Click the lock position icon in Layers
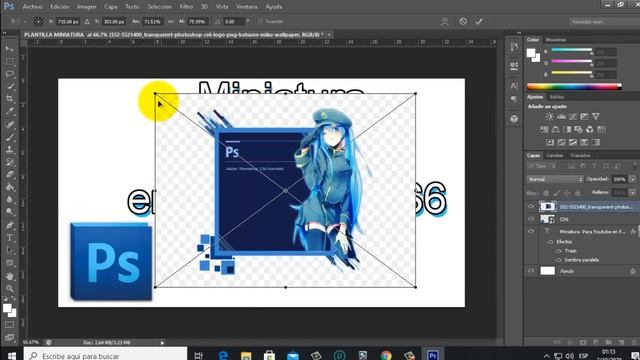The width and height of the screenshot is (640, 360). (x=567, y=193)
